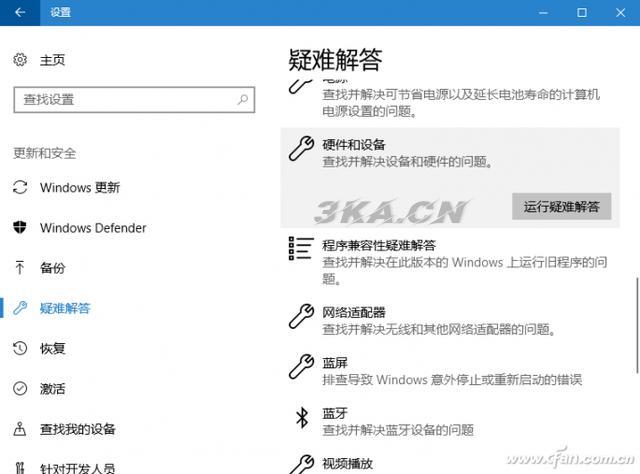Click the 备份 upload arrow icon
The image size is (640, 474).
[20, 267]
